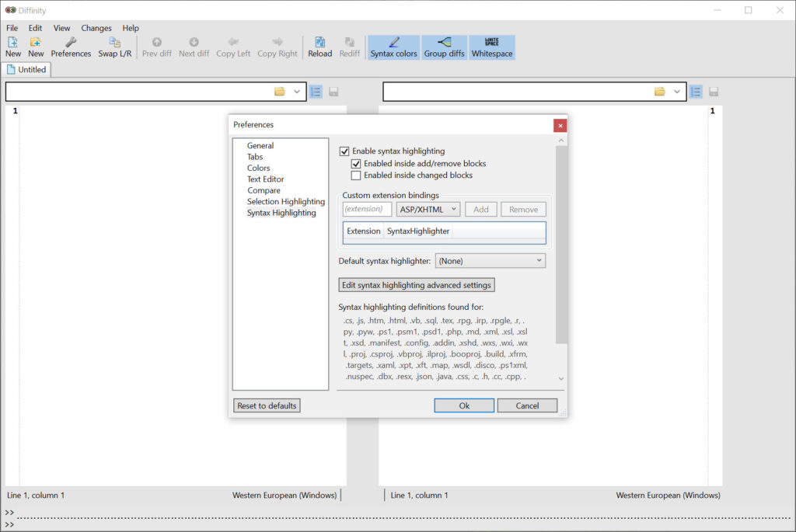
Task: Click the Preferences vertical scrollbar thumb
Action: click(x=561, y=245)
